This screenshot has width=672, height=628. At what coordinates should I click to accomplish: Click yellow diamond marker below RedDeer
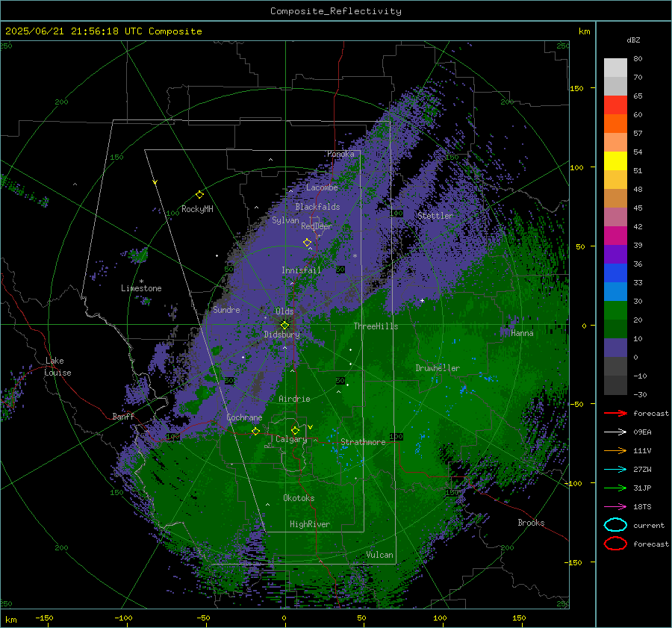(x=307, y=243)
